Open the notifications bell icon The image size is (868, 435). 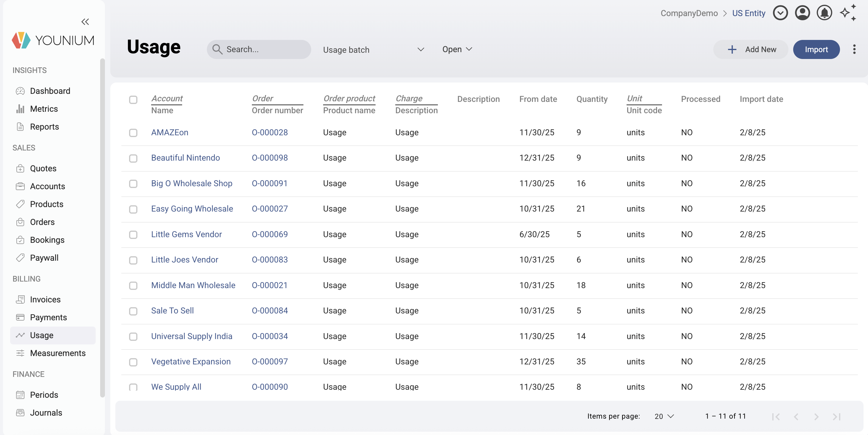coord(824,13)
